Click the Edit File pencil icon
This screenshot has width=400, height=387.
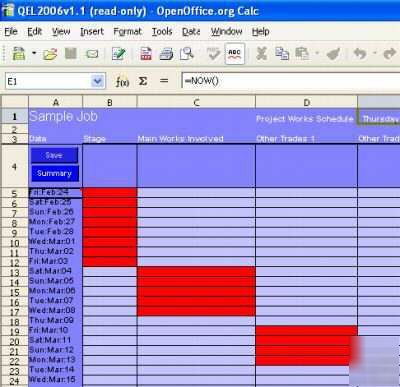(x=118, y=54)
